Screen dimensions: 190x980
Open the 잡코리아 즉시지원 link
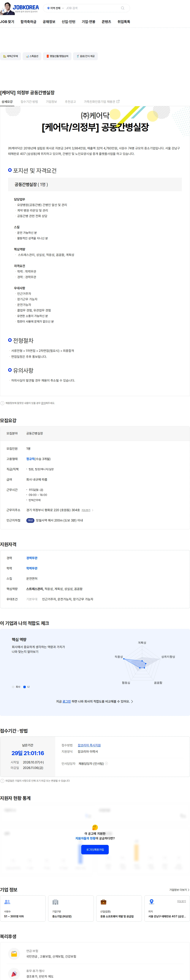pos(89,745)
